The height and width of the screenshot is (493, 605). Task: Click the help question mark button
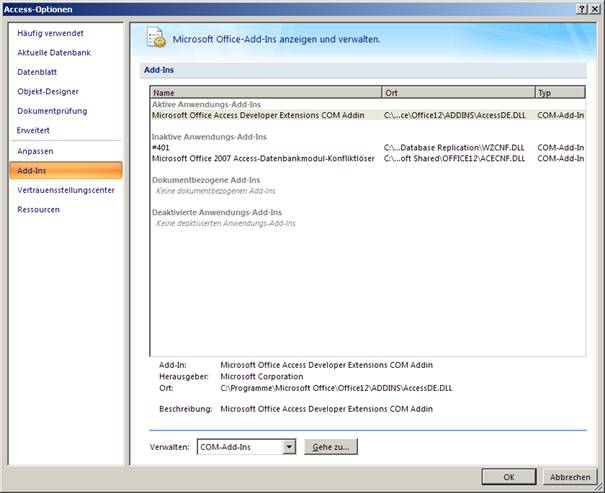(582, 9)
